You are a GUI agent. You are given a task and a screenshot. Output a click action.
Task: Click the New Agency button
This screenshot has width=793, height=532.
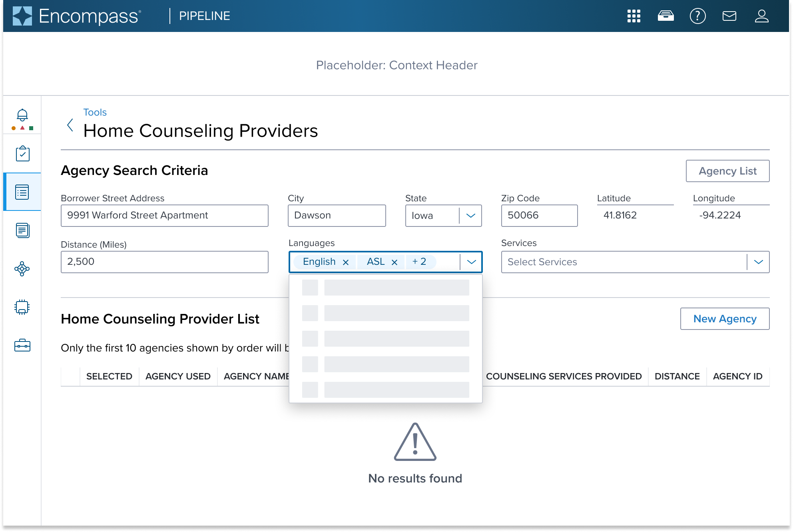(725, 319)
